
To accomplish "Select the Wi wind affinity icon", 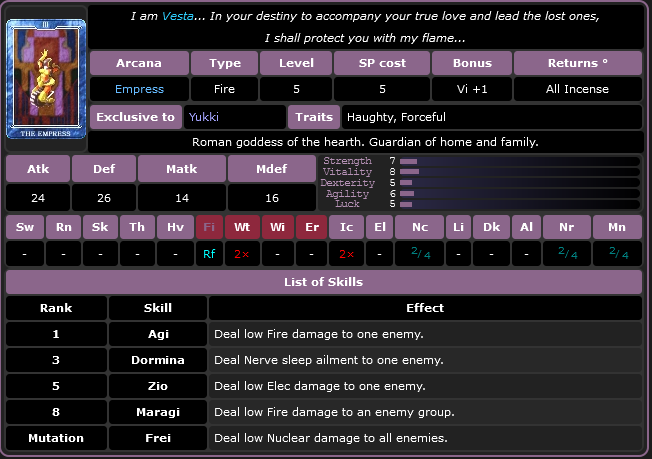I will 277,227.
